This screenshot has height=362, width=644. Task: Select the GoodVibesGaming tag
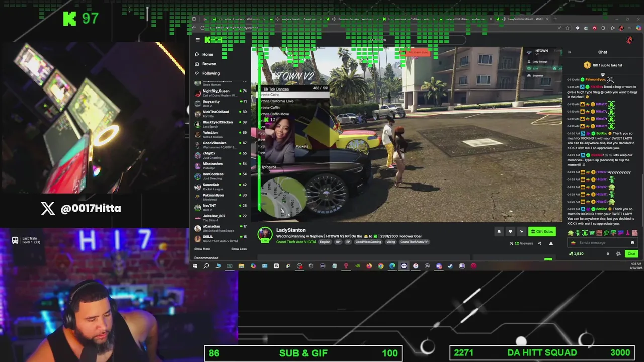click(x=368, y=242)
